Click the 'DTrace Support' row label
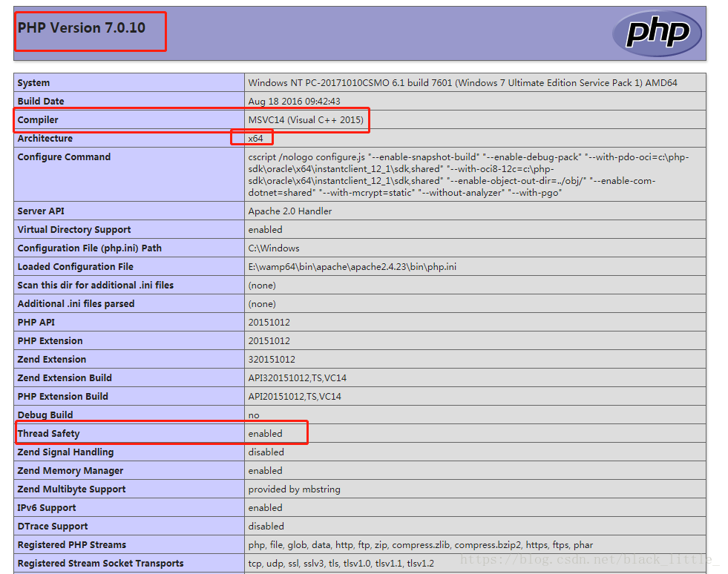This screenshot has width=728, height=574. click(x=53, y=527)
